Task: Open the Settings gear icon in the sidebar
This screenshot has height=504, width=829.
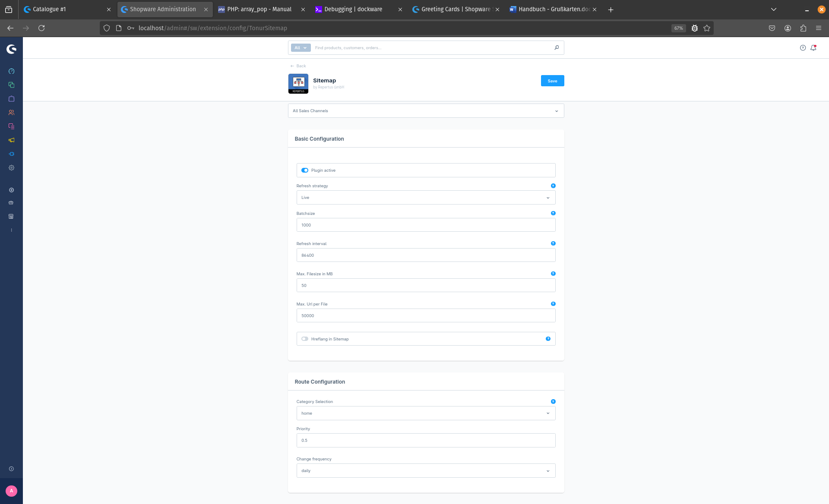Action: click(x=11, y=168)
